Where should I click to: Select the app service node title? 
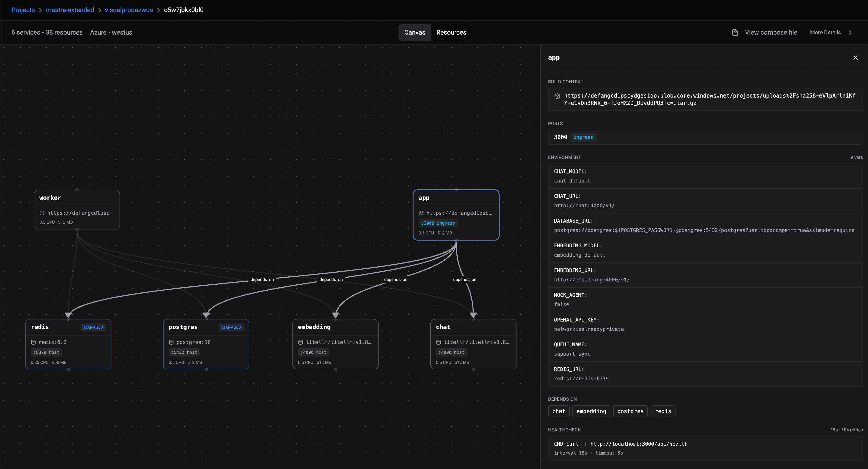coord(424,198)
